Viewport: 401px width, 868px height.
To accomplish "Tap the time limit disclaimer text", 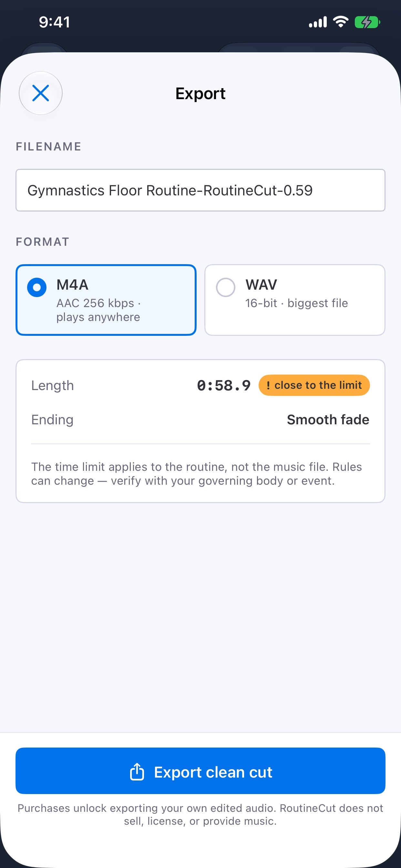I will (x=197, y=474).
